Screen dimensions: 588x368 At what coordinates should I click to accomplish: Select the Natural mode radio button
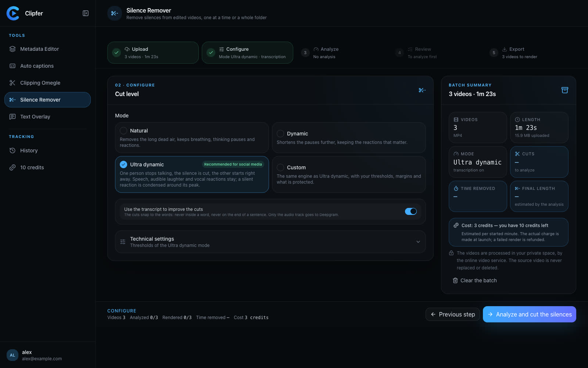point(123,131)
